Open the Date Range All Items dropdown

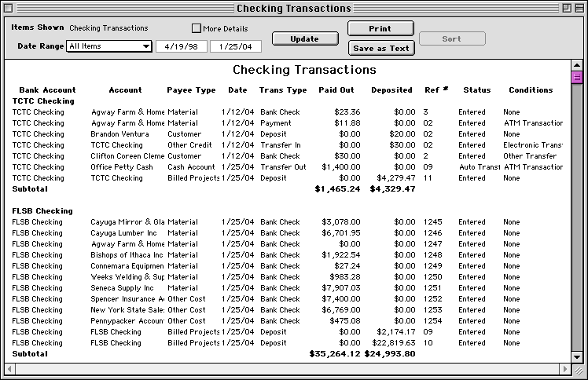click(109, 46)
